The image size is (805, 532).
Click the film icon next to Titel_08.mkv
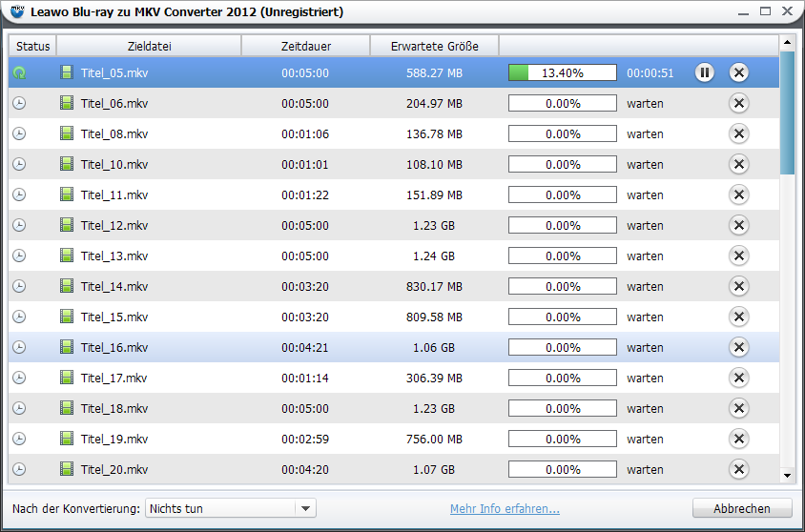pos(67,133)
